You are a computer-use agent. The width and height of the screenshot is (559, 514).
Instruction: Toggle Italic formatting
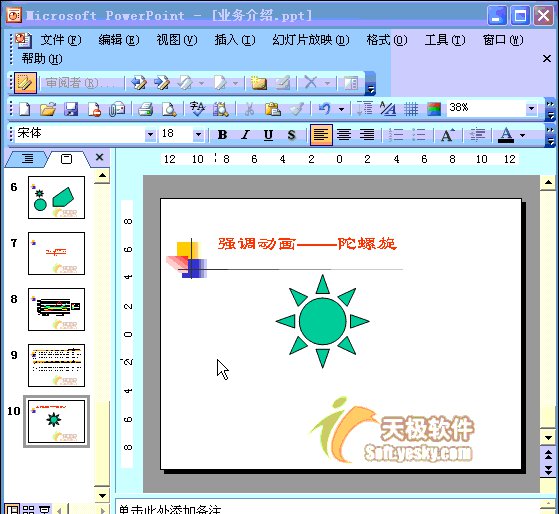(245, 135)
